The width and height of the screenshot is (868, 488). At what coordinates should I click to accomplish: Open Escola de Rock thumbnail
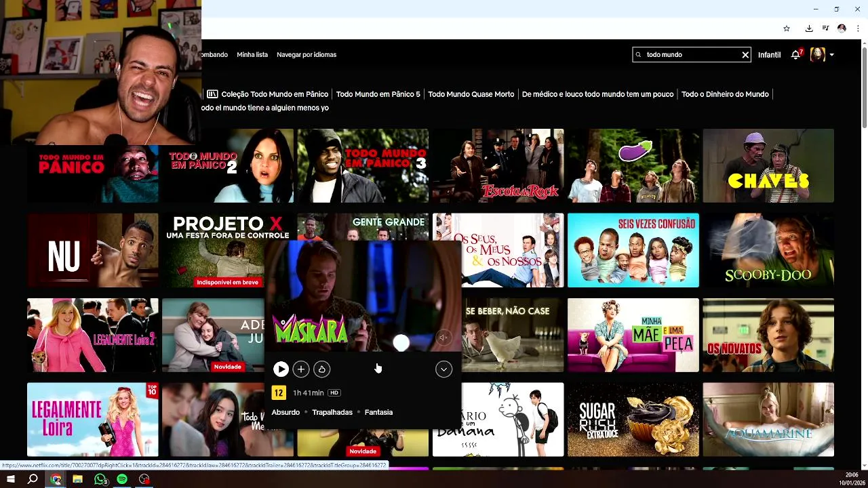pos(498,165)
